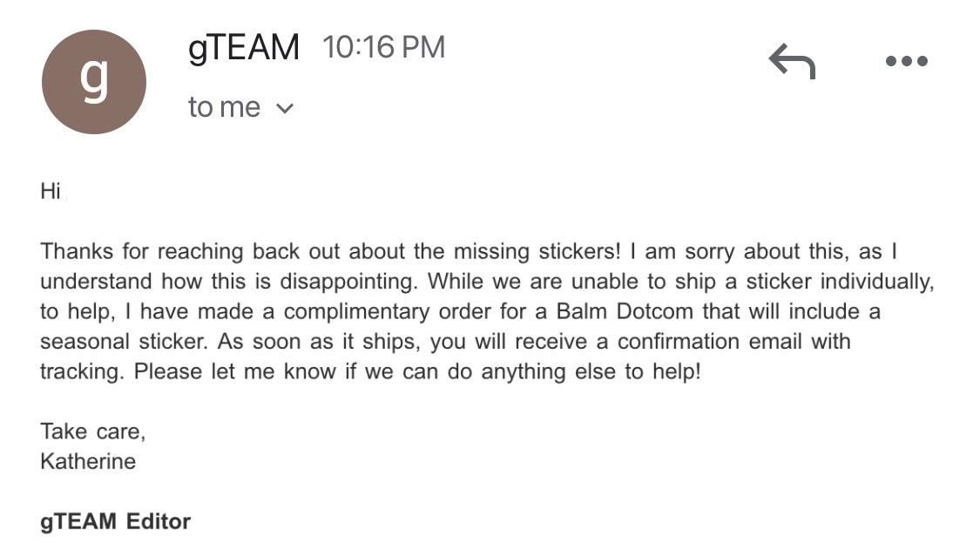Click the "Hi" greeting line
Image resolution: width=980 pixels, height=551 pixels.
tap(50, 191)
